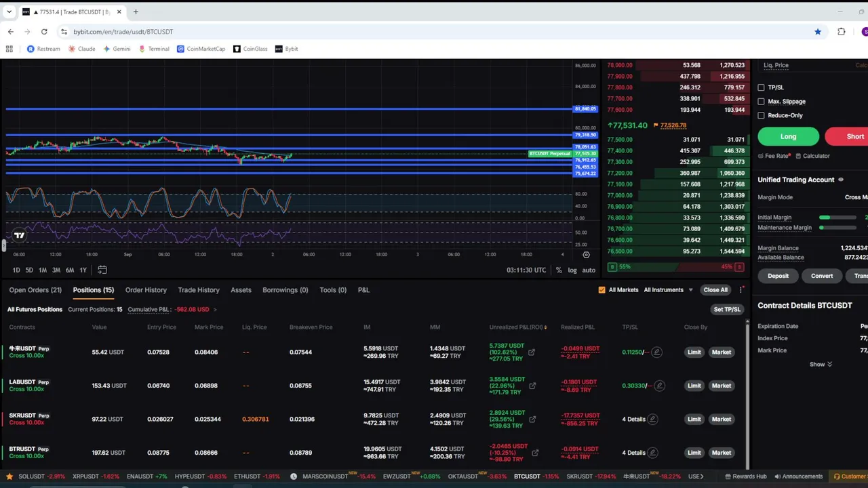Open the Tools (0) tab
Viewport: 868px width, 488px height.
click(x=333, y=290)
